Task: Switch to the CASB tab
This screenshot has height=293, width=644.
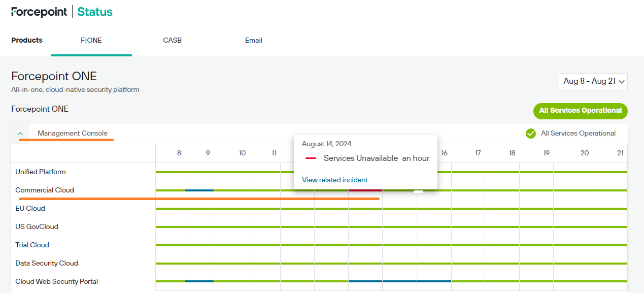Action: click(172, 40)
